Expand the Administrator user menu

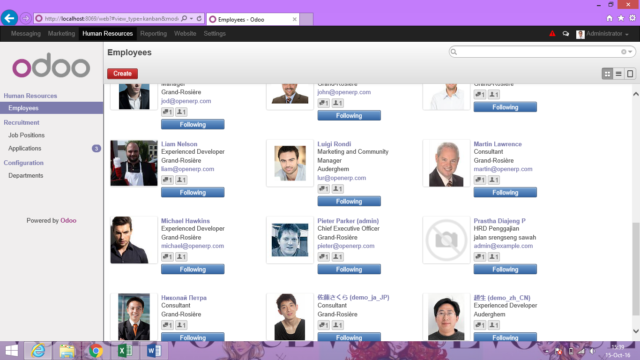coord(602,34)
